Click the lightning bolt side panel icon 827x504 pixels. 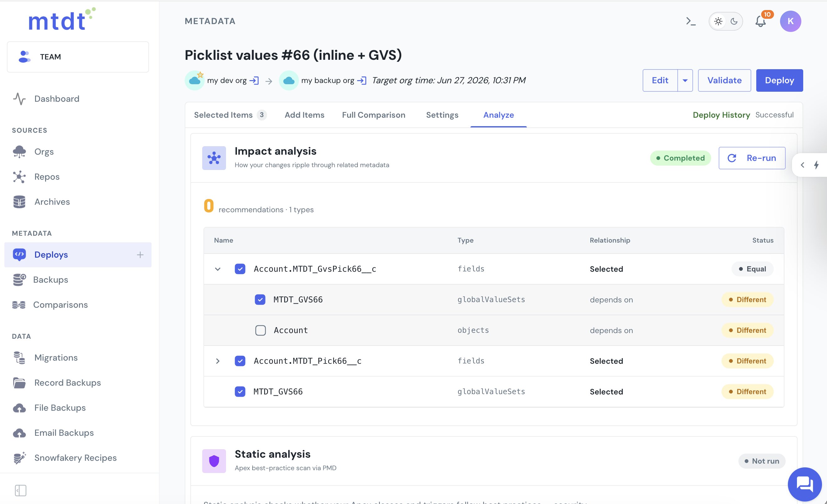coord(816,165)
